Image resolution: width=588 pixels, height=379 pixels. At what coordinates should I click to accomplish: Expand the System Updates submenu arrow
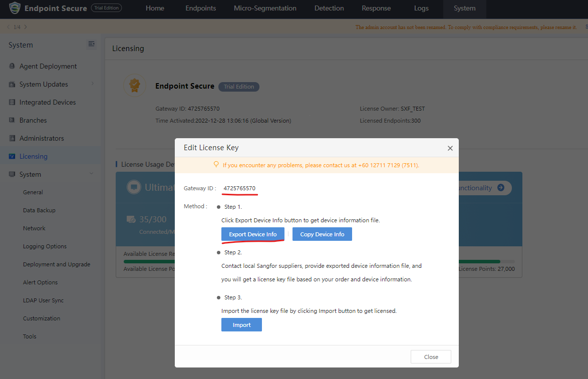93,84
